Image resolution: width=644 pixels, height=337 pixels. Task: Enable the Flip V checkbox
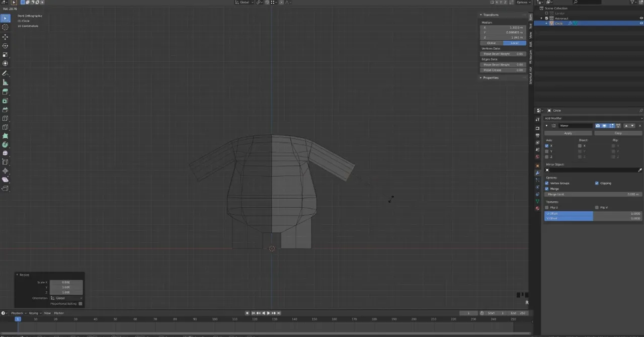597,207
